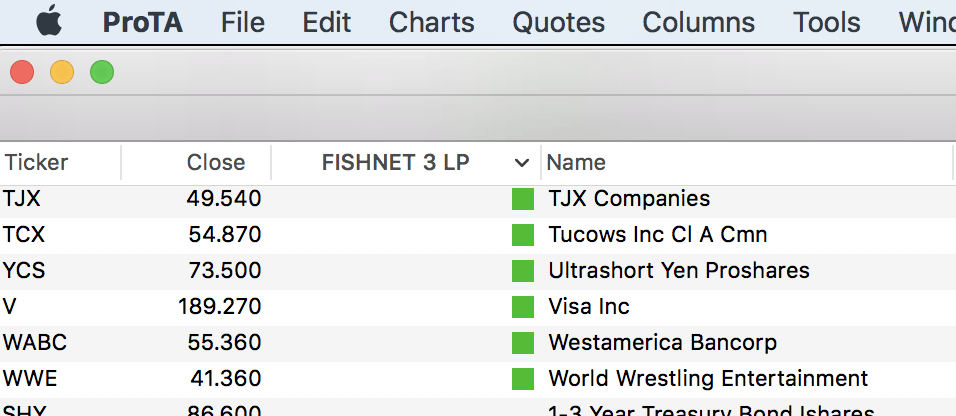Select the WABC ticker row

(35, 343)
